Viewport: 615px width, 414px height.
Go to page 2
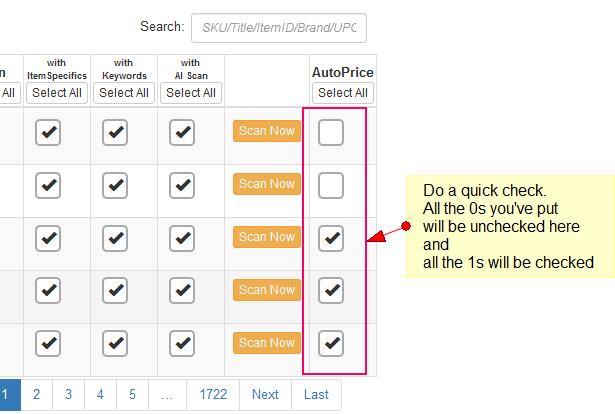[36, 395]
